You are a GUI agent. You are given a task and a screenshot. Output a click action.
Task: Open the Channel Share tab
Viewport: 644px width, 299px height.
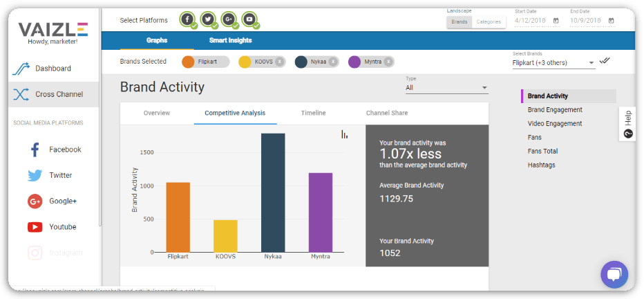click(387, 113)
